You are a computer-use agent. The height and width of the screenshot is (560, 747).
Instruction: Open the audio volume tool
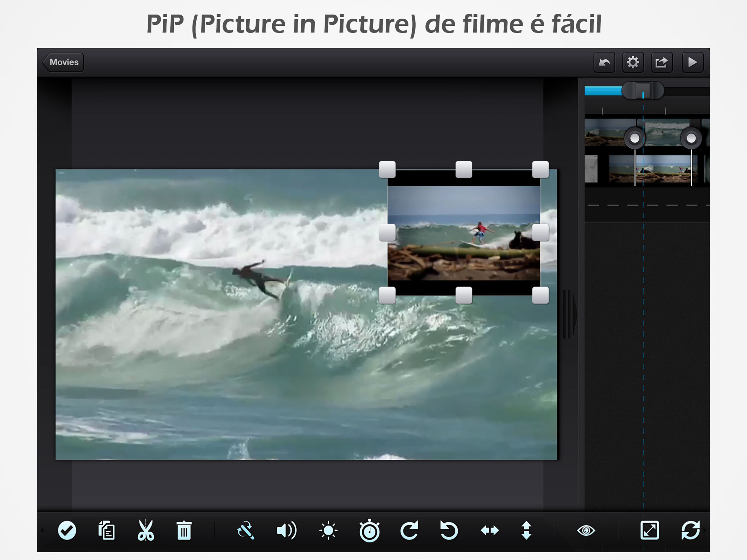tap(286, 531)
